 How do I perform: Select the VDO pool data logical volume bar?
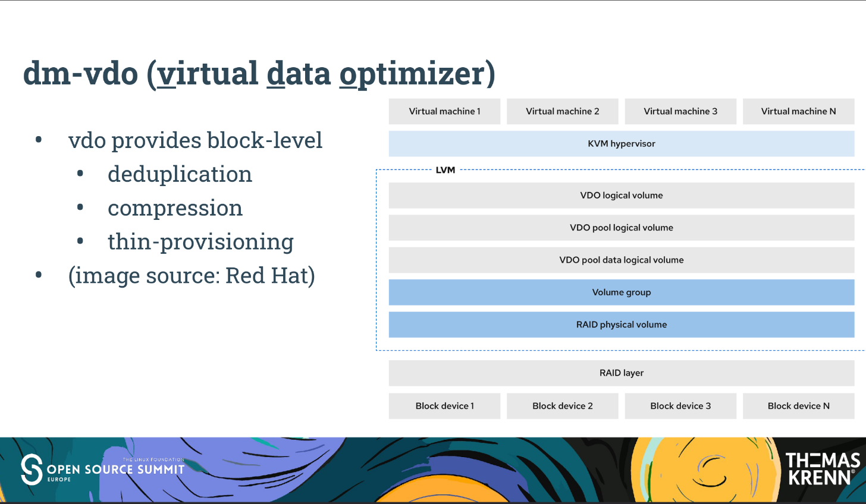[621, 260]
